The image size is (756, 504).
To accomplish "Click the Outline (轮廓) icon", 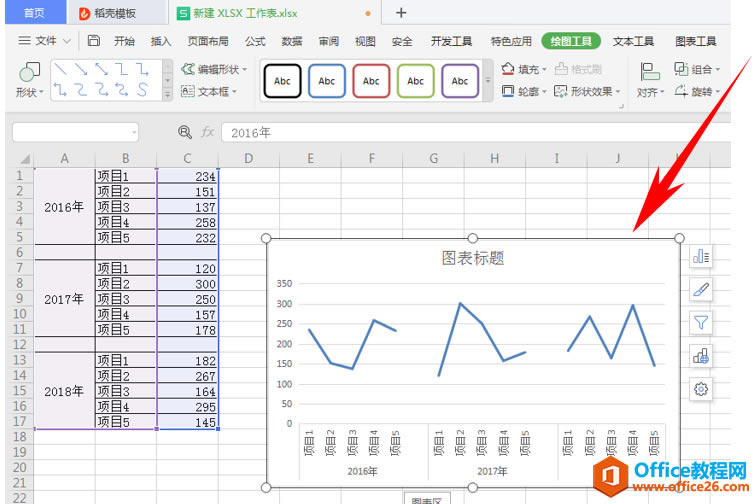I will 508,91.
